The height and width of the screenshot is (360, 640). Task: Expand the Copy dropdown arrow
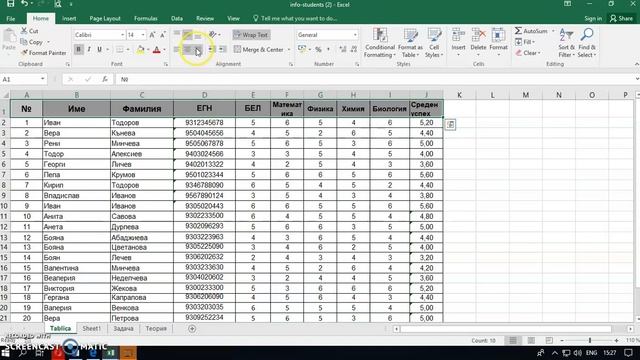(48, 42)
